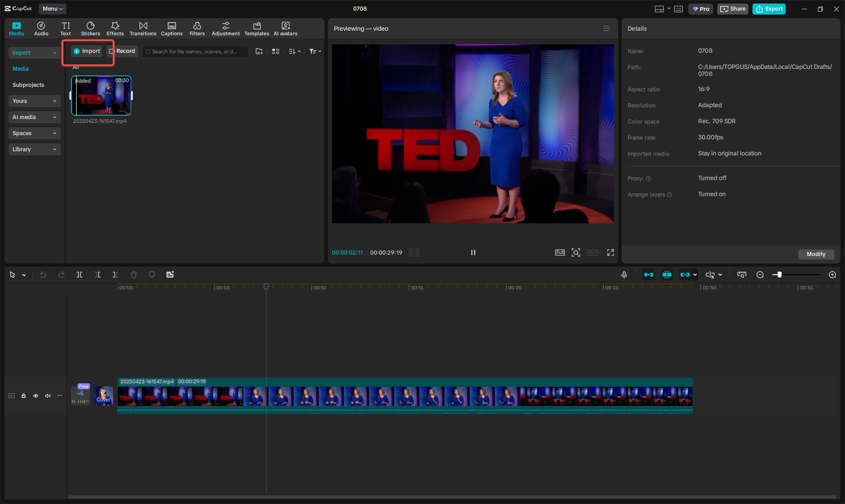Open the AI avatars panel
845x504 pixels.
pyautogui.click(x=285, y=28)
